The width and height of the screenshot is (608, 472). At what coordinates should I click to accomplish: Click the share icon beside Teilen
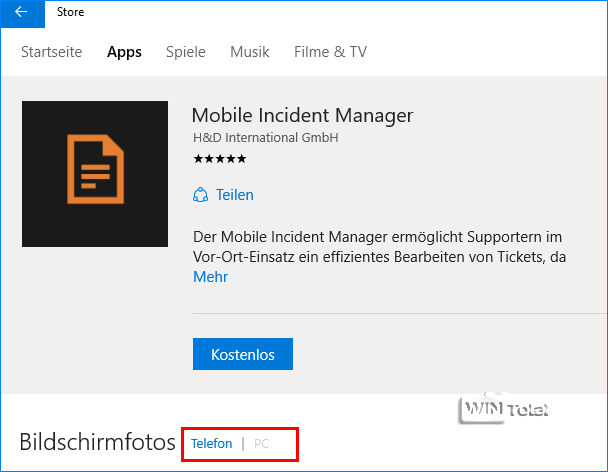tap(200, 195)
